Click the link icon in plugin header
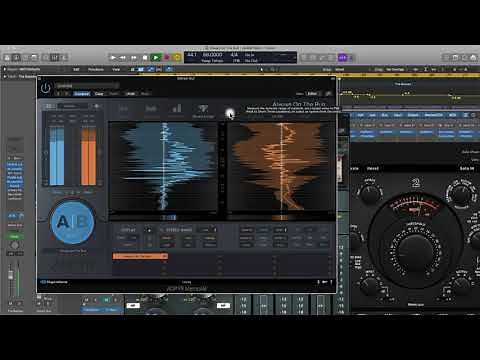This screenshot has height=360, width=480. point(328,94)
